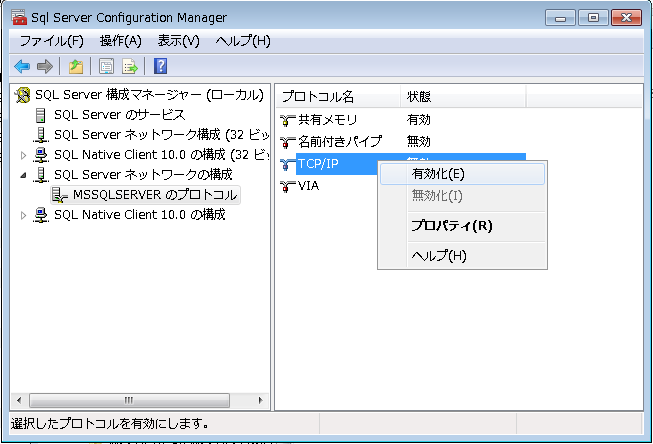Click the 無効 status of 名前付きパイプ

tap(419, 142)
